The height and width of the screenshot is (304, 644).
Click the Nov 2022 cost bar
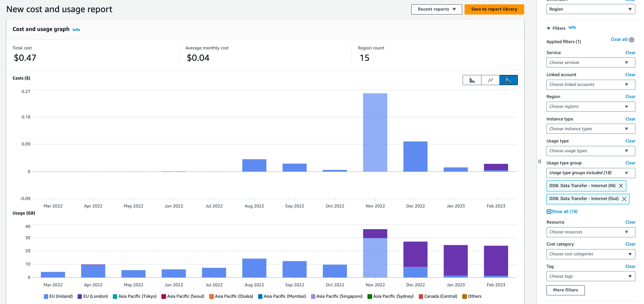click(375, 132)
